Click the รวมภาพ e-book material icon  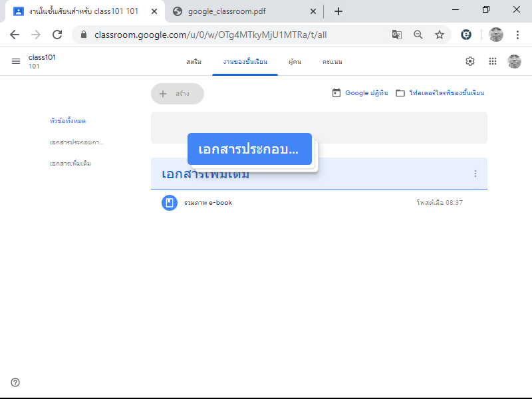coord(170,203)
